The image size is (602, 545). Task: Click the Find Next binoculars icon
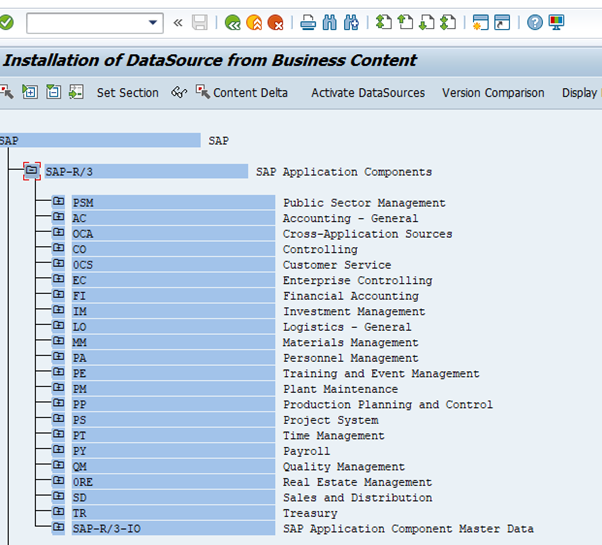click(351, 23)
